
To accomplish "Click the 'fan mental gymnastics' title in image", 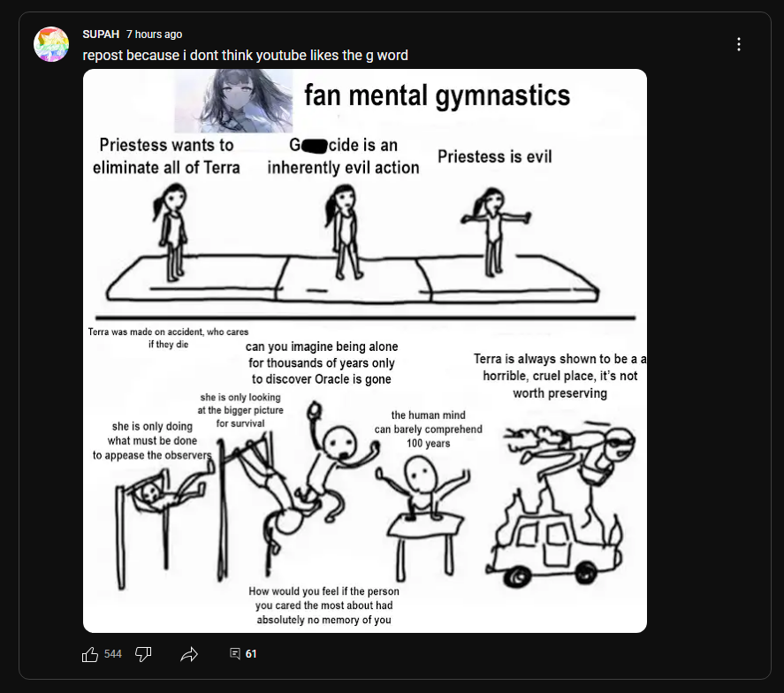I will [x=437, y=95].
